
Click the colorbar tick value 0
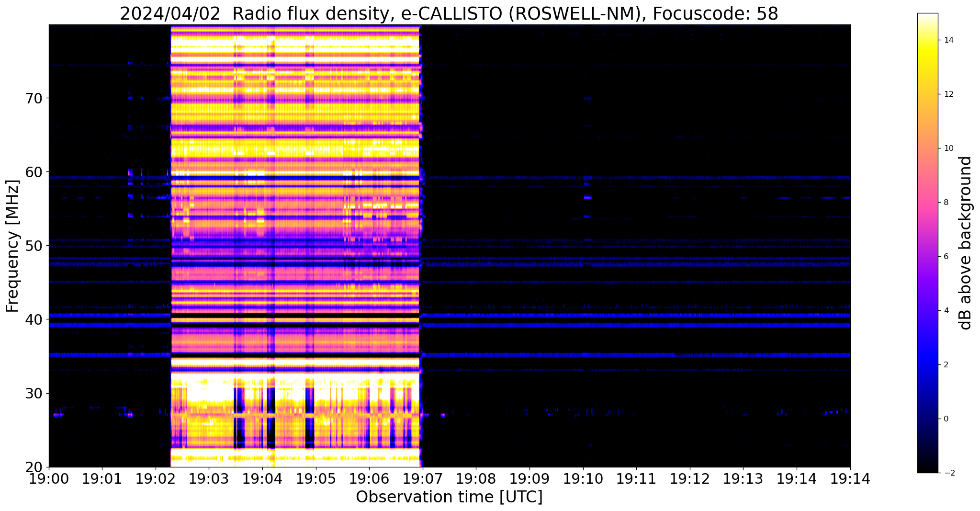946,419
